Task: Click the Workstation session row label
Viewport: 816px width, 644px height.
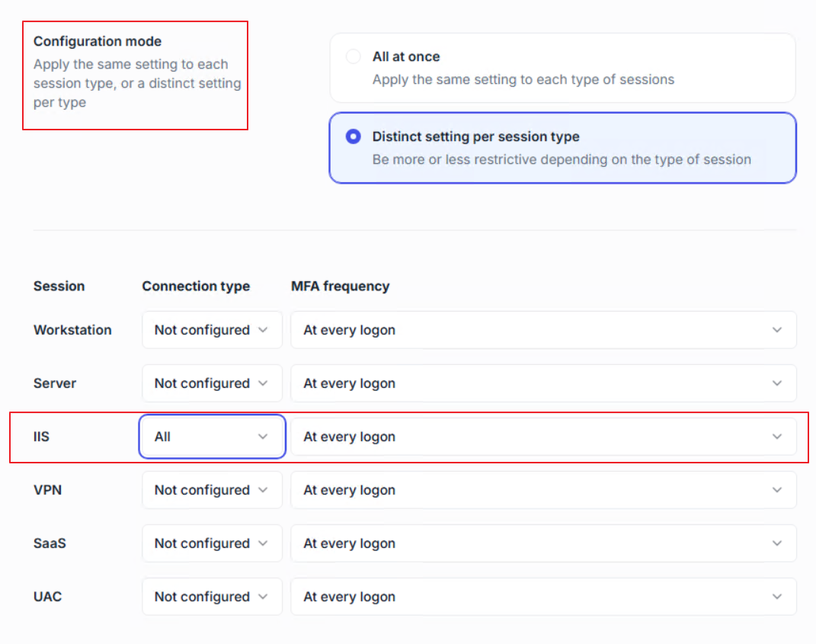Action: pyautogui.click(x=72, y=330)
